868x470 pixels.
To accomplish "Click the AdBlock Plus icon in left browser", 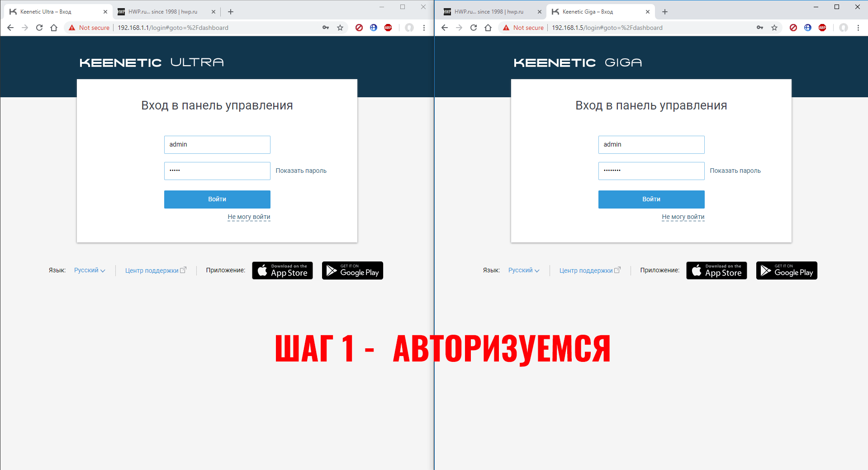I will click(388, 28).
